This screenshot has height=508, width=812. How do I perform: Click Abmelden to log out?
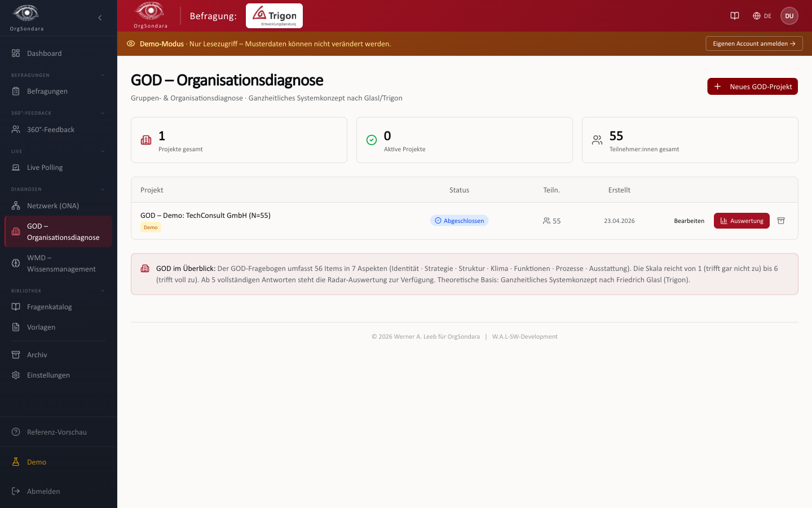[59, 491]
